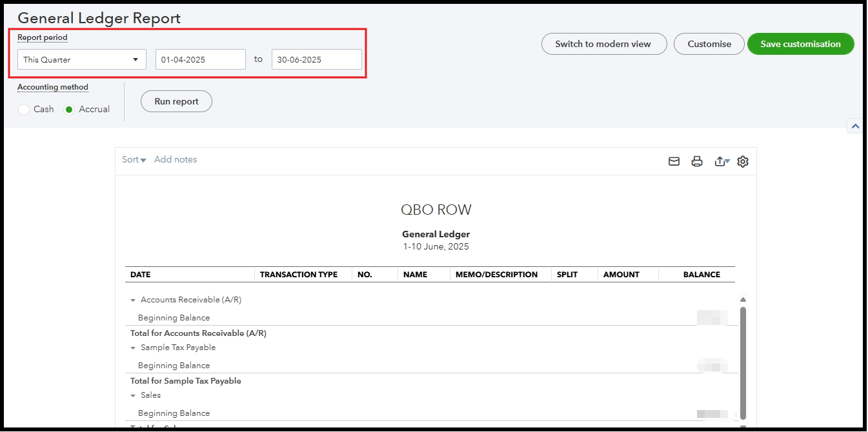This screenshot has height=432, width=868.
Task: Collapse the Sample Tax Payable section
Action: 133,348
